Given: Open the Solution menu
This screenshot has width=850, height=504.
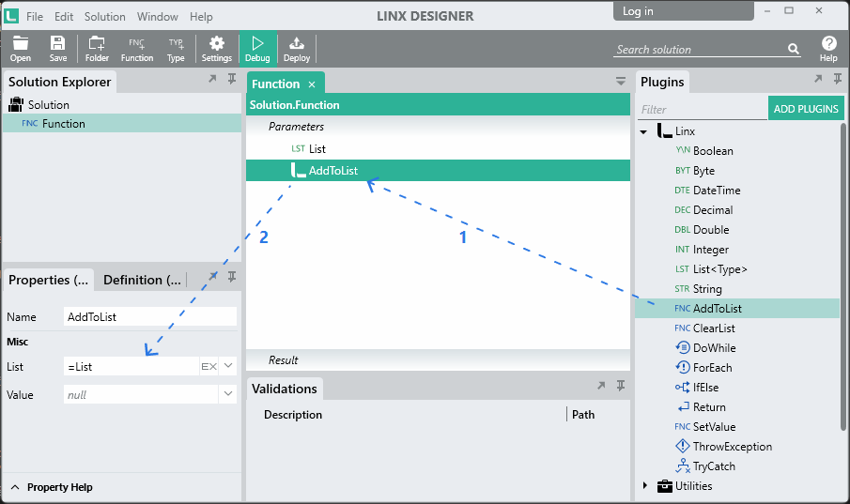Looking at the screenshot, I should tap(104, 17).
